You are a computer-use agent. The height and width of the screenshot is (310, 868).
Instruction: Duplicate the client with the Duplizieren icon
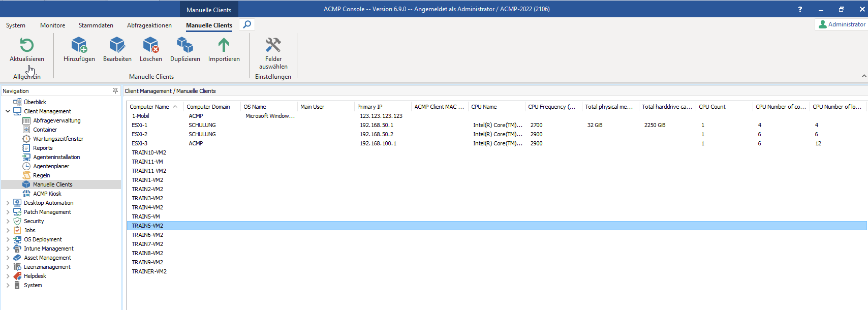pyautogui.click(x=185, y=46)
